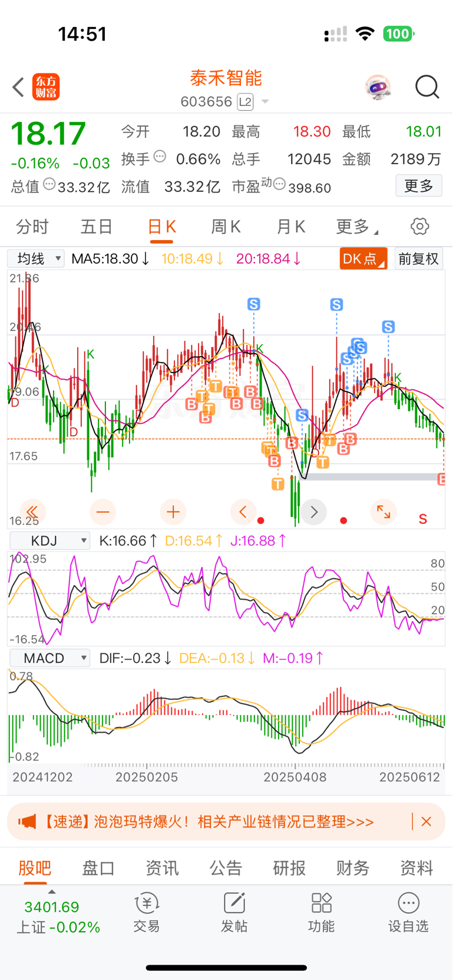Screen dimensions: 453x980
Task: Open 交易 trade button
Action: point(147,912)
